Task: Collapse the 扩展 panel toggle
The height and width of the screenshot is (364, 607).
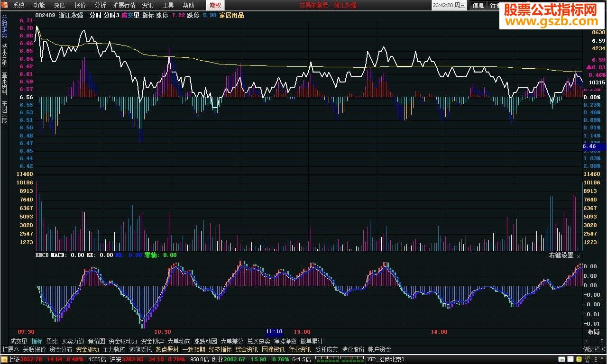Action: point(10,349)
